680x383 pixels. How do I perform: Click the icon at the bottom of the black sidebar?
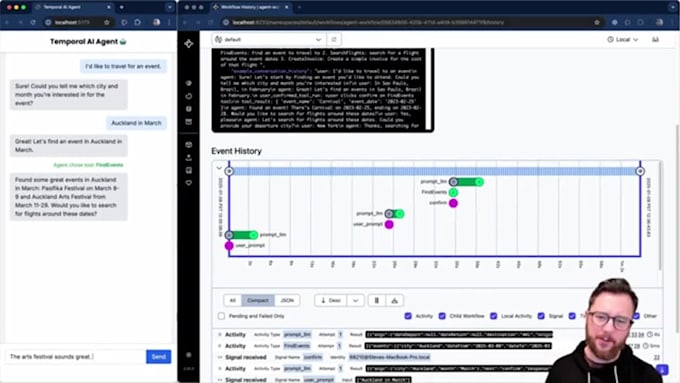click(189, 355)
